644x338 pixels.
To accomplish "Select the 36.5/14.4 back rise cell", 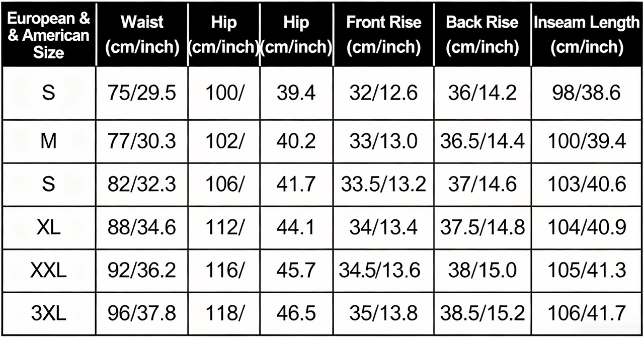I will pos(482,141).
